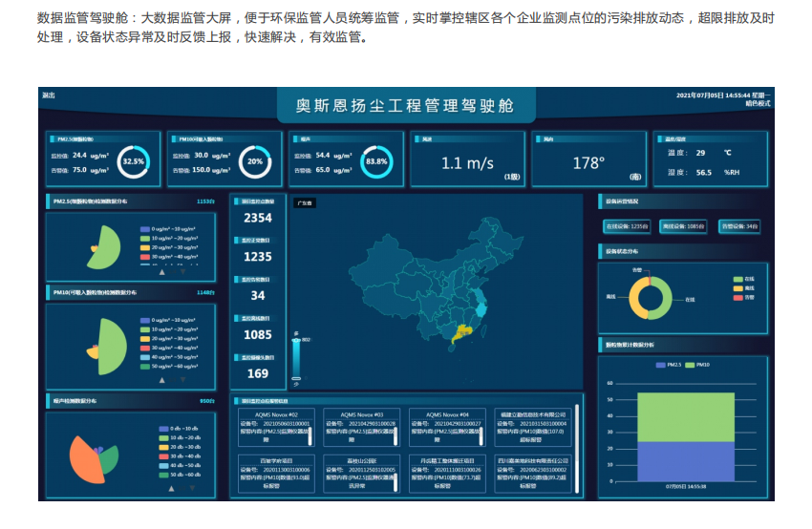Open alarm card for device 2020111003100026
812x529 pixels.
tap(447, 473)
